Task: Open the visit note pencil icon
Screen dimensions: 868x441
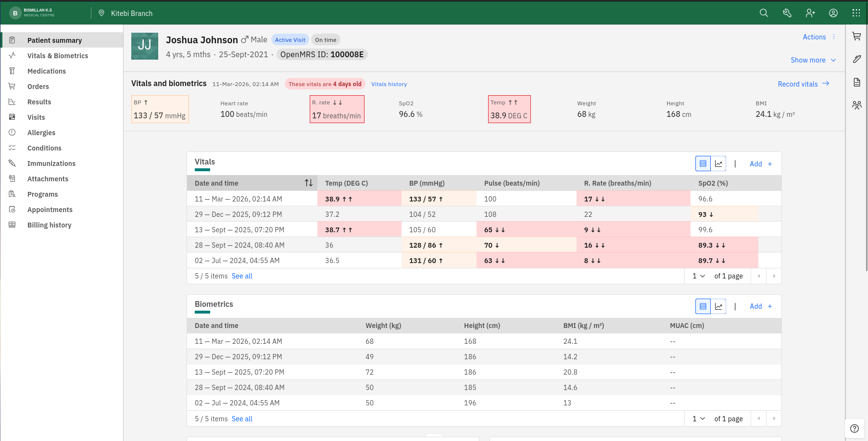Action: [x=856, y=59]
